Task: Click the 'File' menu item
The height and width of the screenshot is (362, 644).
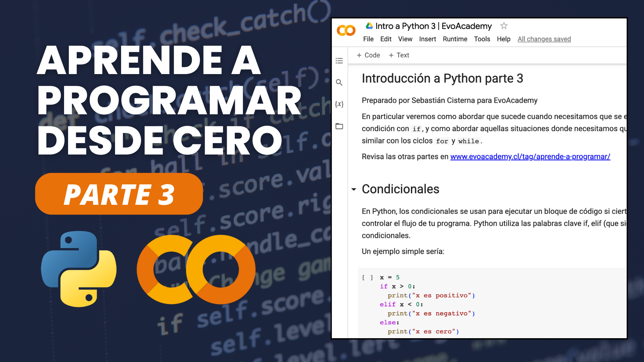Action: click(368, 39)
